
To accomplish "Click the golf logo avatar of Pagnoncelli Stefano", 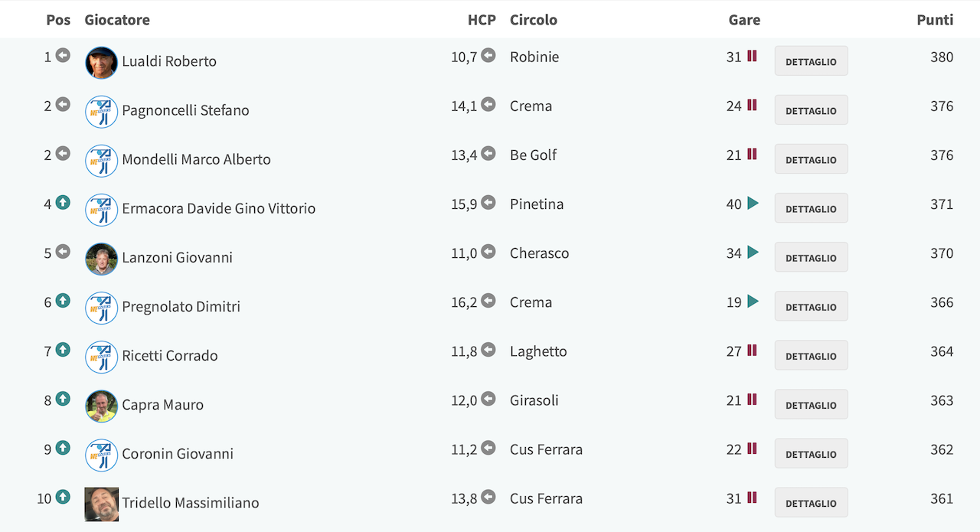I will point(101,112).
